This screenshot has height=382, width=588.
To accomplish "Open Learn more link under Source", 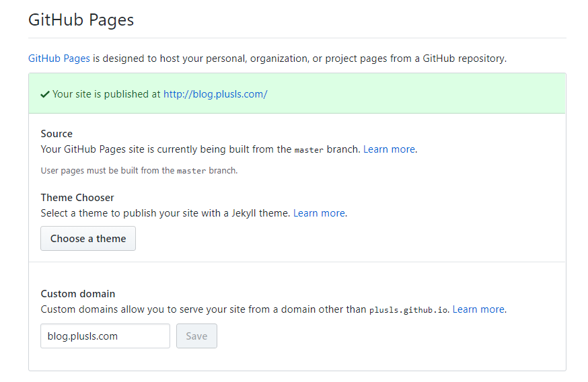I will coord(389,149).
